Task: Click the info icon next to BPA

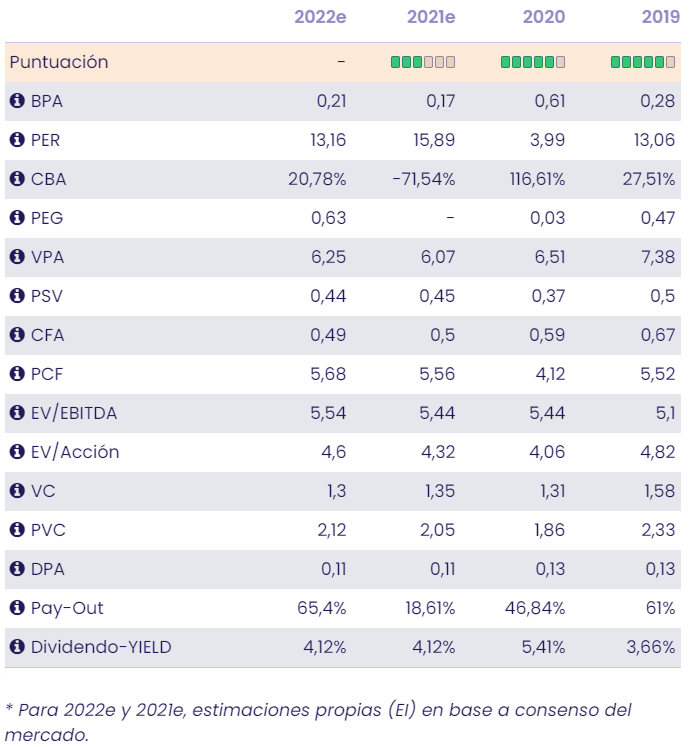Action: pyautogui.click(x=16, y=101)
